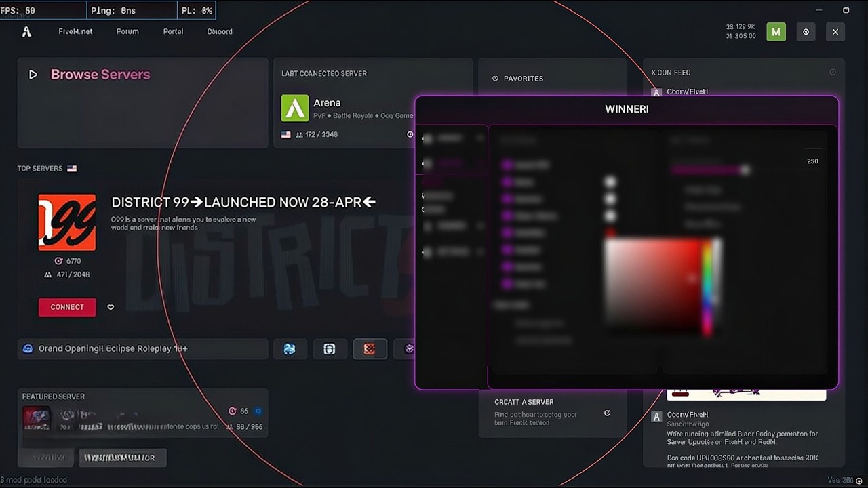Screen dimensions: 868x488
Task: Click the Featured Server thumbnail image
Action: [37, 419]
